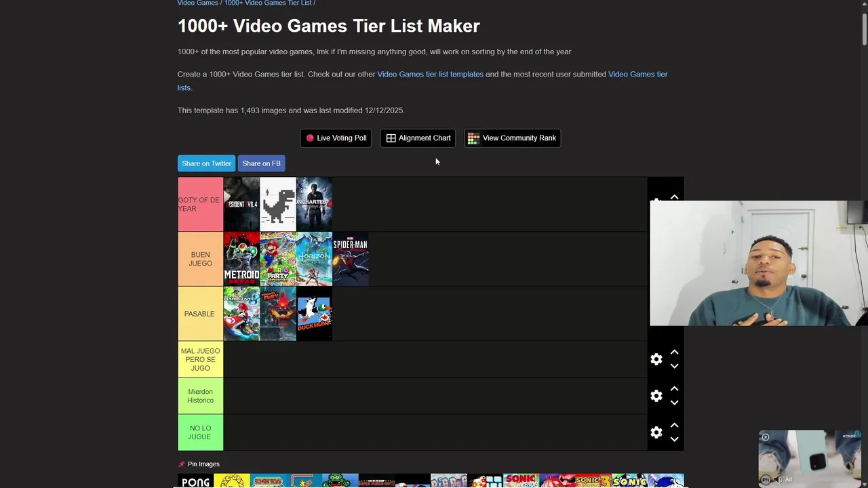Open settings gear for Mierdon Historico row

(656, 396)
